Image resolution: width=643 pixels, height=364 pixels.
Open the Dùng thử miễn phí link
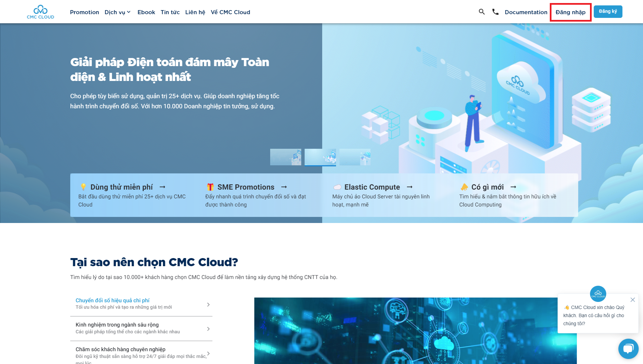pyautogui.click(x=122, y=187)
